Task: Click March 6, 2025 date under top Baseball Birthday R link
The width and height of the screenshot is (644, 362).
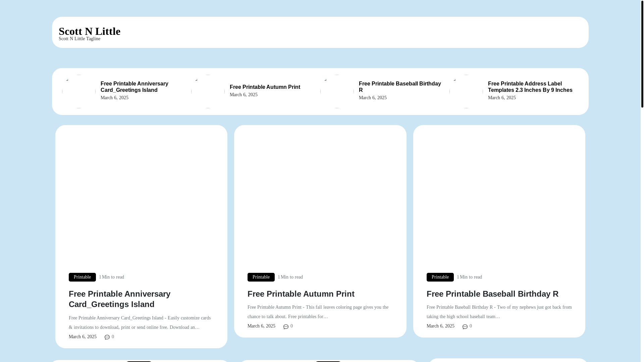Action: [373, 98]
